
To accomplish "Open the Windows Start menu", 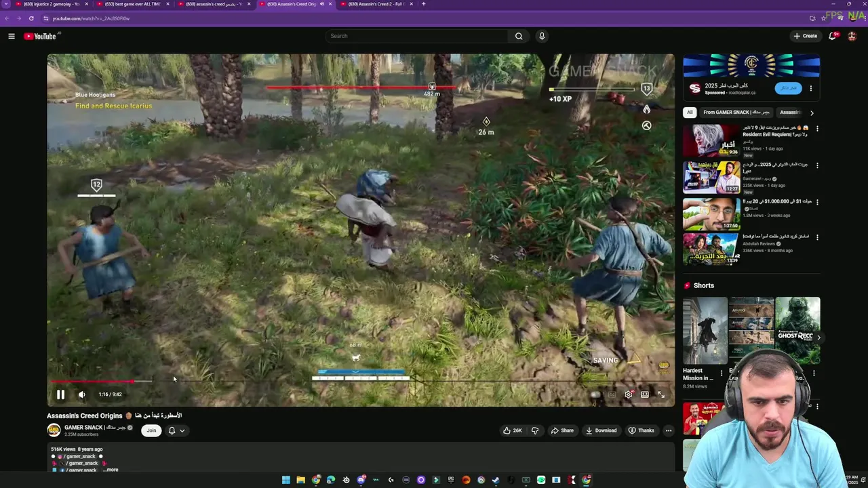I will click(x=285, y=480).
